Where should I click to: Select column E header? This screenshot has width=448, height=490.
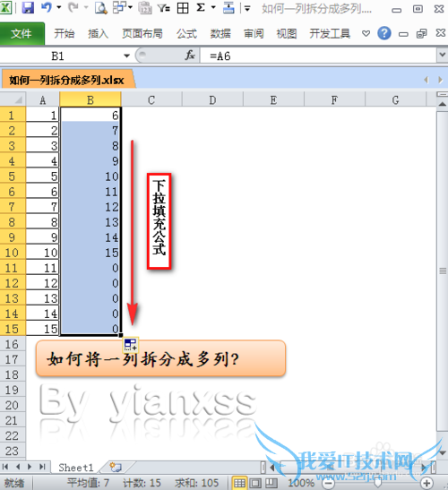tap(273, 100)
